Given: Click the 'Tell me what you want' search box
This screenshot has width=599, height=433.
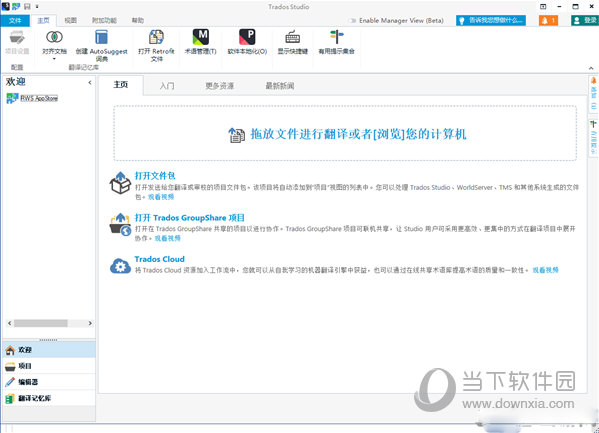Looking at the screenshot, I should coord(491,21).
